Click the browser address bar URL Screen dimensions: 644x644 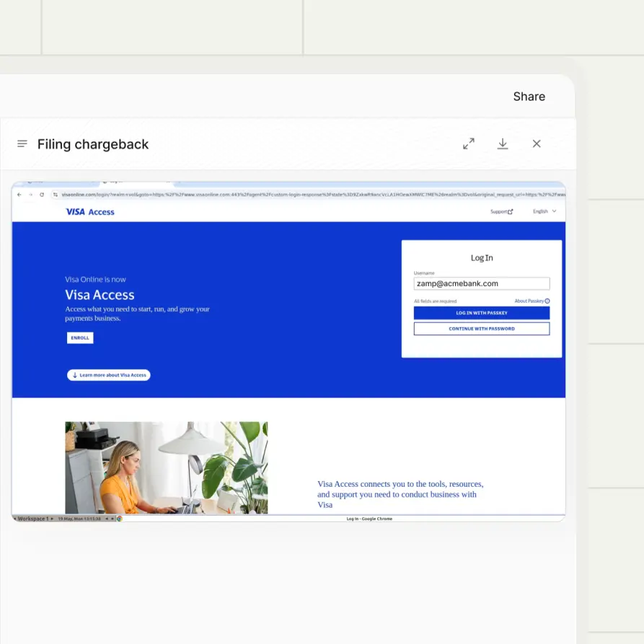click(x=310, y=195)
